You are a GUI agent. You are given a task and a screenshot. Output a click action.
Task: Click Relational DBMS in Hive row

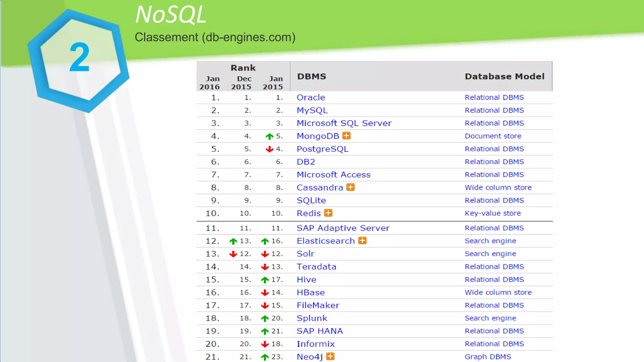point(494,280)
